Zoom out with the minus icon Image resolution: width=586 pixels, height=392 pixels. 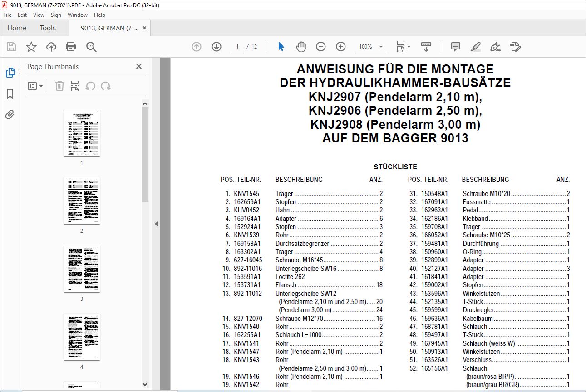[321, 47]
